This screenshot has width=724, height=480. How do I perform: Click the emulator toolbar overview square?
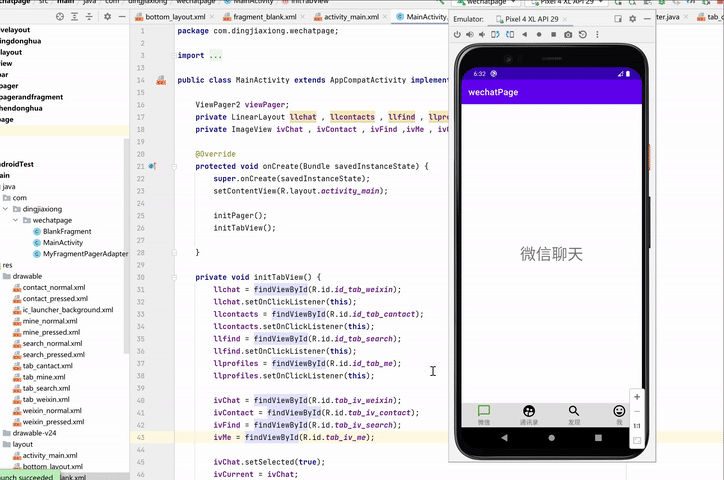click(553, 35)
